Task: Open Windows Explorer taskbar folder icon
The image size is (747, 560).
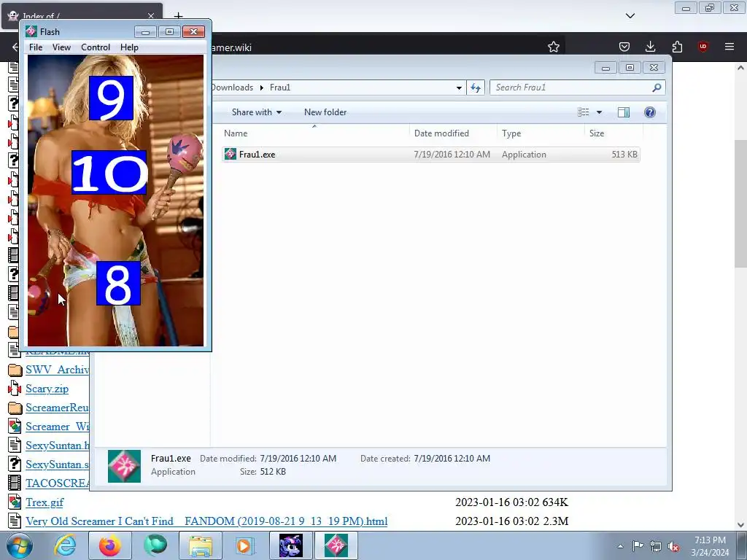Action: pos(201,545)
